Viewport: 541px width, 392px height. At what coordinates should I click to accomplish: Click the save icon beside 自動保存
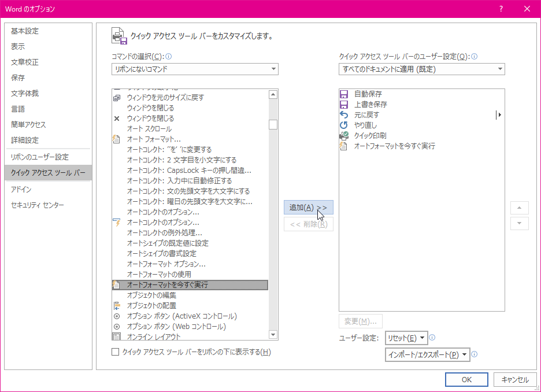tap(344, 94)
